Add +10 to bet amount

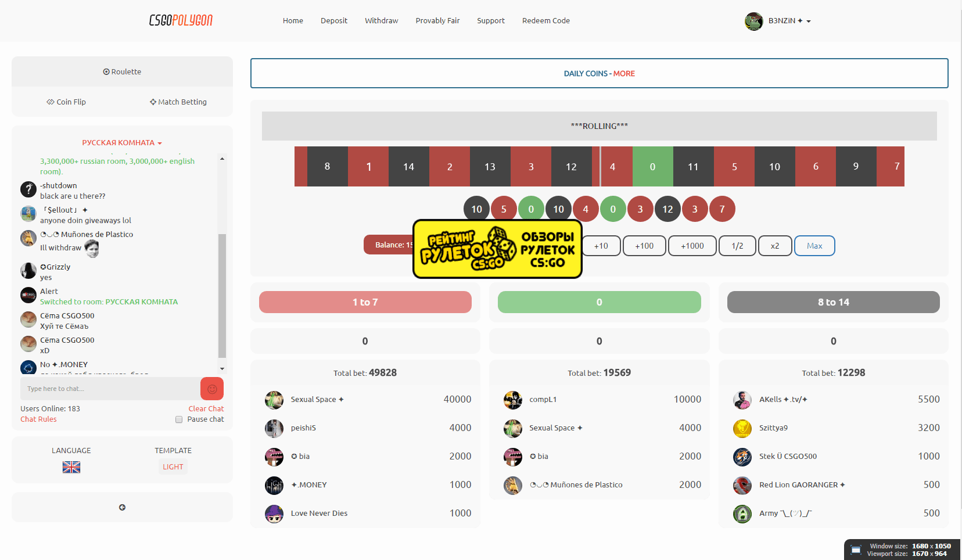(x=601, y=246)
